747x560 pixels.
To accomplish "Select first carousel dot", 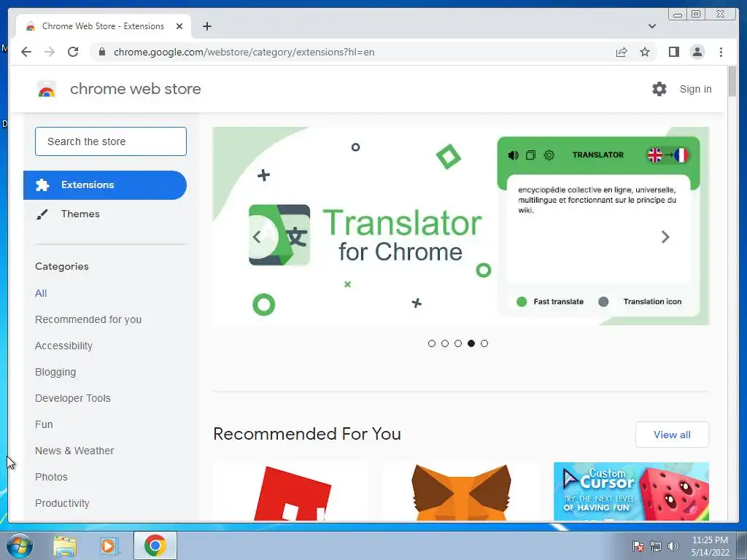I will (432, 343).
